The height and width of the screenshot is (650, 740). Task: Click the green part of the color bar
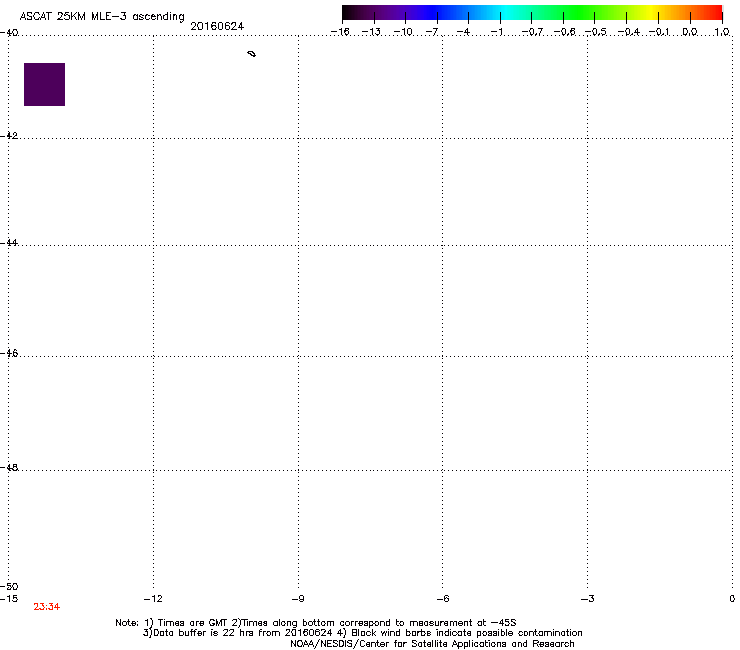tap(580, 12)
